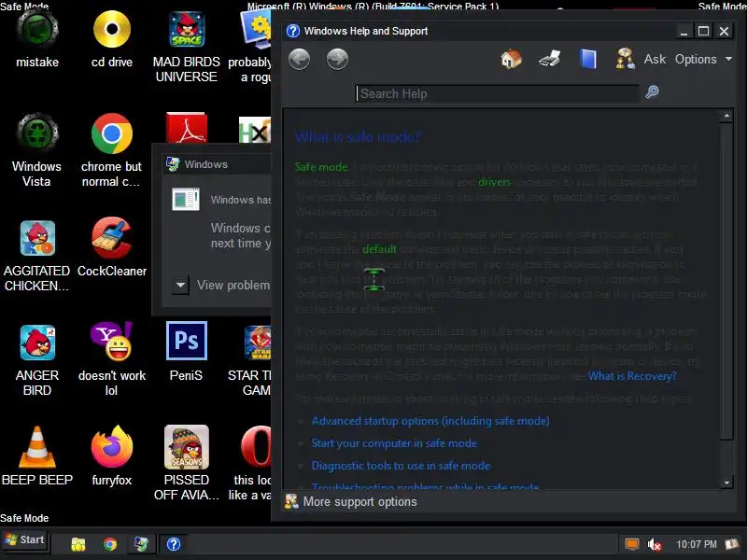This screenshot has width=747, height=560.
Task: Print the current help topic
Action: pyautogui.click(x=549, y=59)
